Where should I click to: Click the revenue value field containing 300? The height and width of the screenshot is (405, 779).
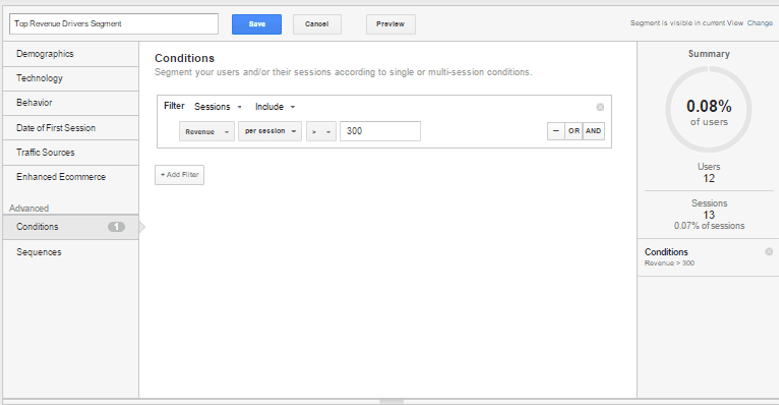[x=380, y=131]
